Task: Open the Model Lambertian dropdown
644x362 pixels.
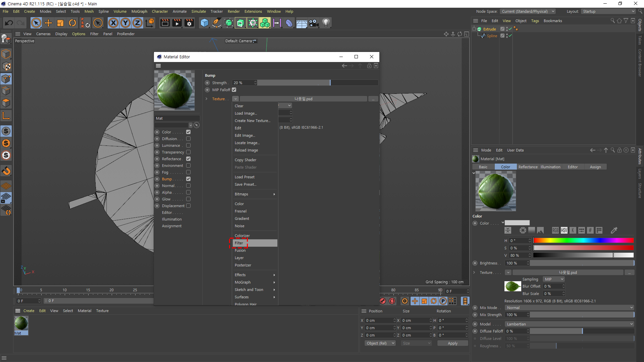Action: point(569,324)
